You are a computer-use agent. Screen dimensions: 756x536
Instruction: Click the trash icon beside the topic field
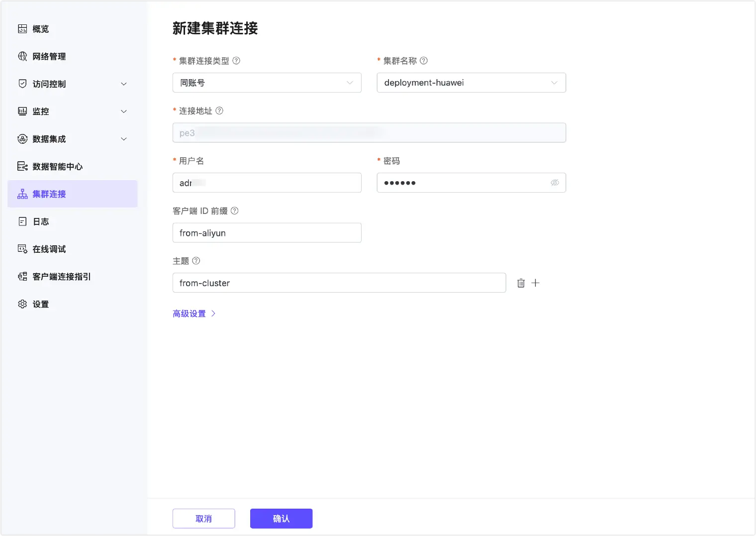coord(521,283)
